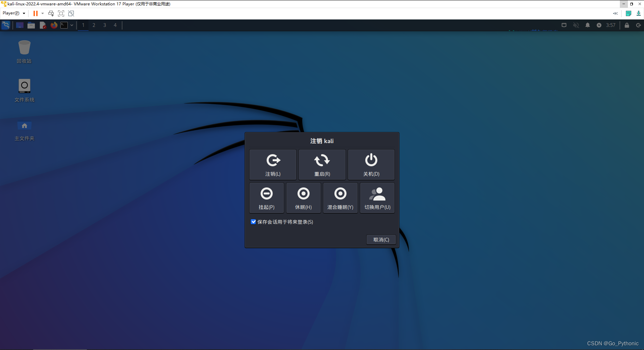The image size is (644, 350).
Task: Open the file manager panel launcher
Action: click(x=31, y=25)
